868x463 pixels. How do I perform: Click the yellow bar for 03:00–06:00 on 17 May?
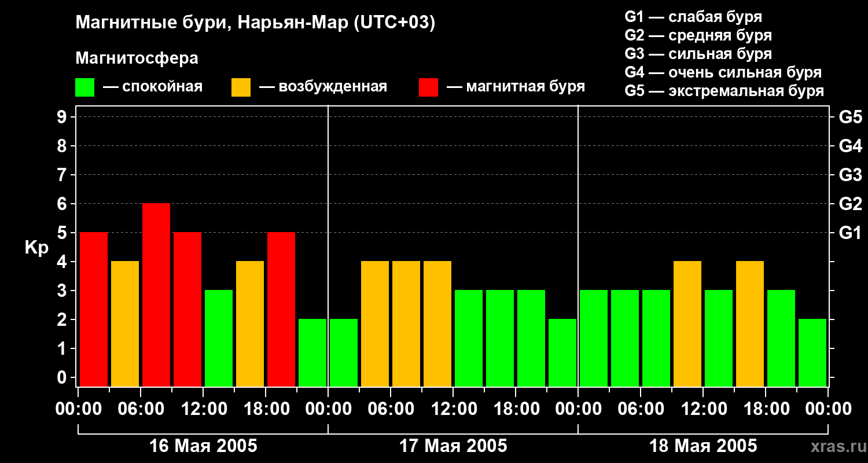(375, 324)
